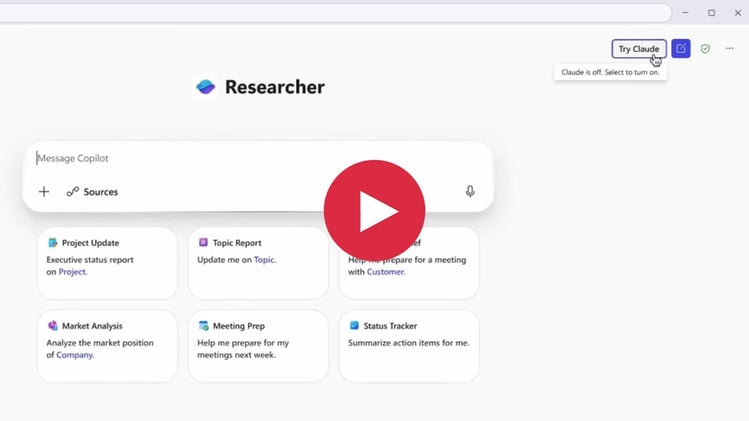Maximize the browser window
The image size is (749, 421).
(x=711, y=13)
